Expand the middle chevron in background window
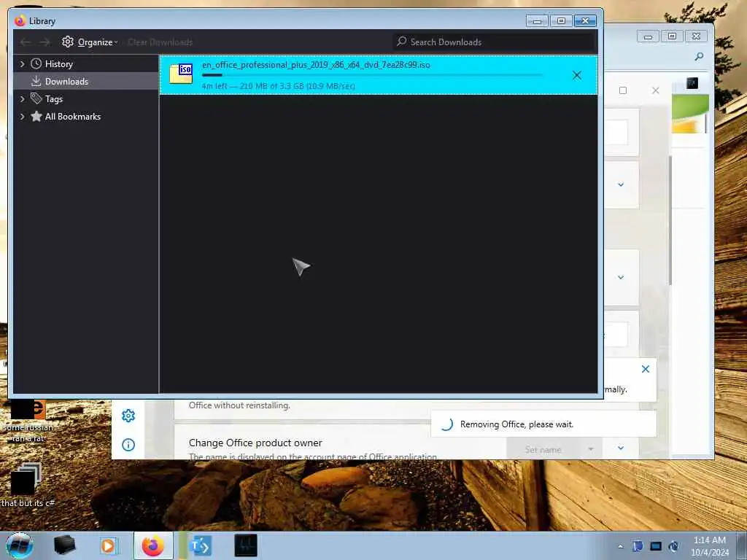Viewport: 747px width, 560px height. tap(621, 277)
